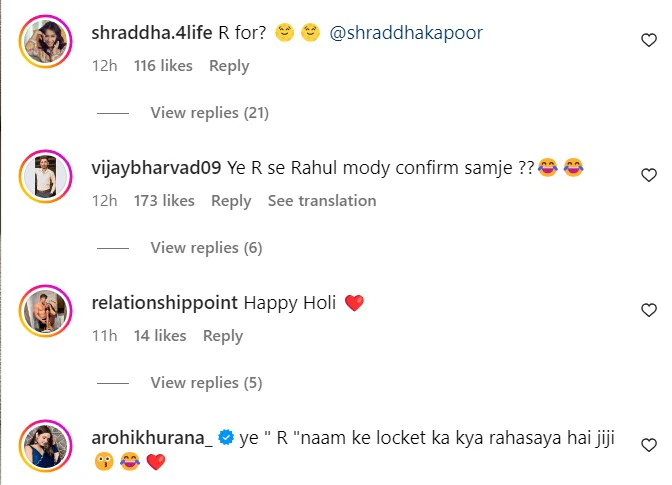672x485 pixels.
Task: Reply to vijaybharvad09's comment
Action: point(231,201)
